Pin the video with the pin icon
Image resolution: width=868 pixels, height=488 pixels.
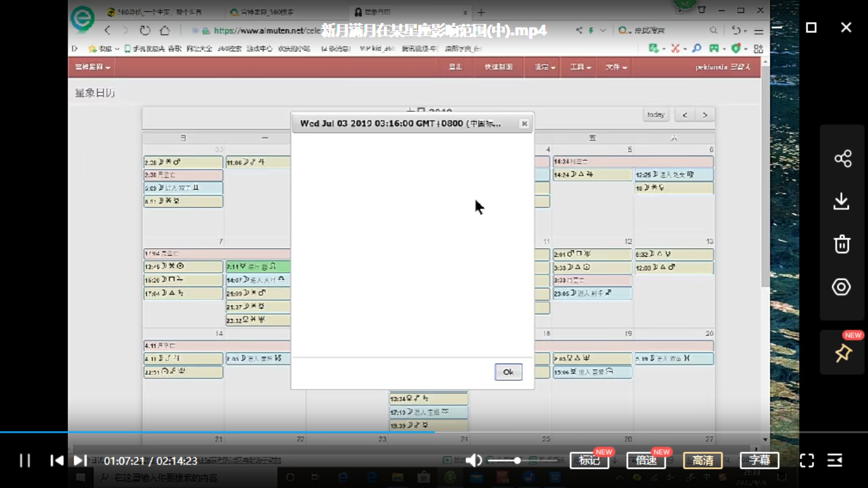pyautogui.click(x=843, y=353)
